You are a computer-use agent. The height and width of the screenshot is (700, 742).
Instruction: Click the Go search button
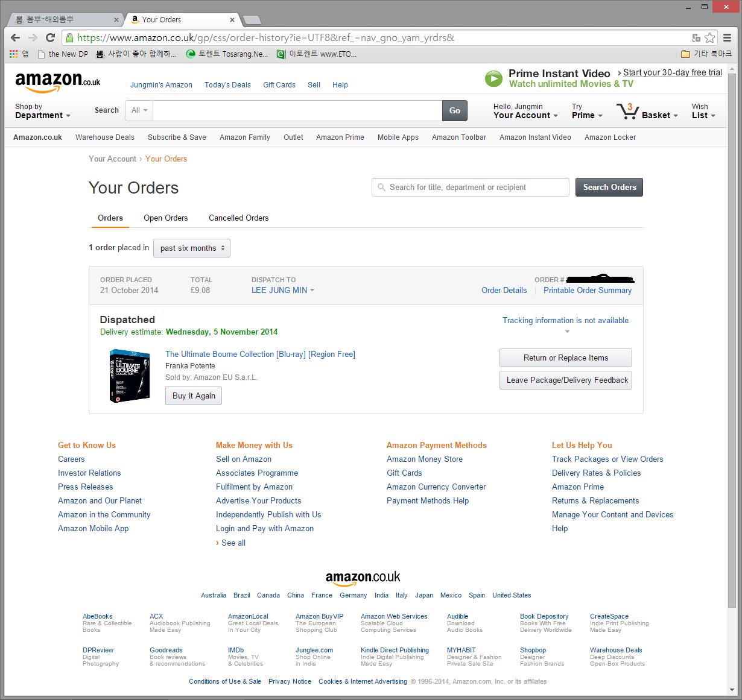coord(455,110)
